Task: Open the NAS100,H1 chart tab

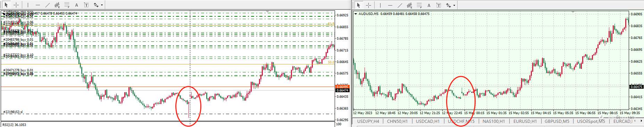Action: 493,121
